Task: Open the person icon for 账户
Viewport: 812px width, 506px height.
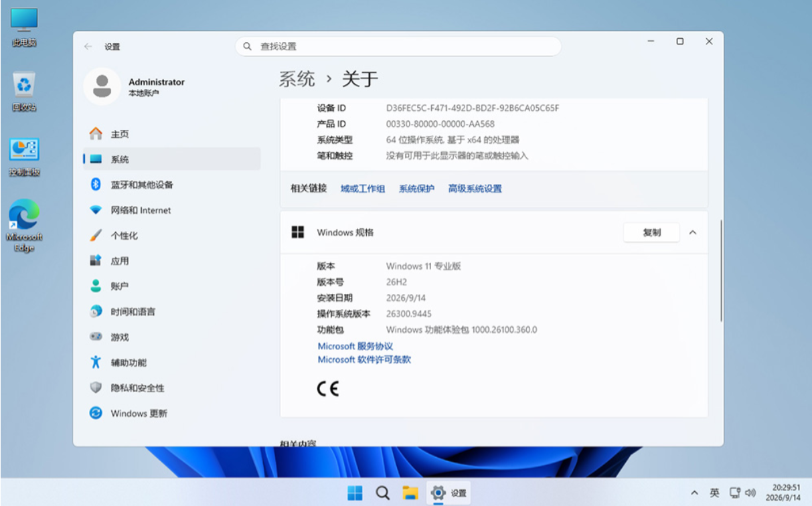Action: pyautogui.click(x=96, y=286)
